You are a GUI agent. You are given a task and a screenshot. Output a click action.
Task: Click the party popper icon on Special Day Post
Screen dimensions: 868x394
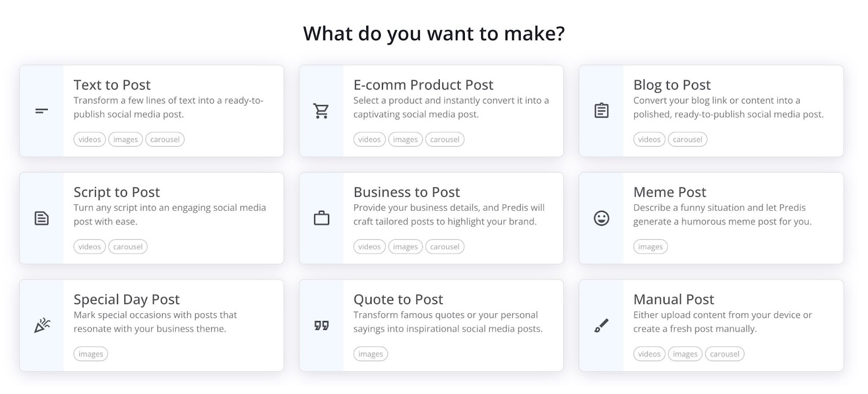pyautogui.click(x=41, y=325)
